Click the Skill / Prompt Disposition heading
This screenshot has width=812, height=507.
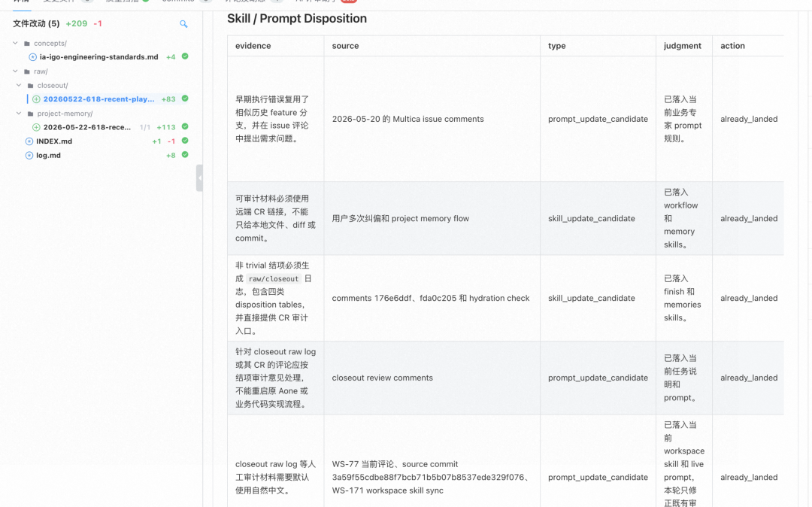pos(297,19)
